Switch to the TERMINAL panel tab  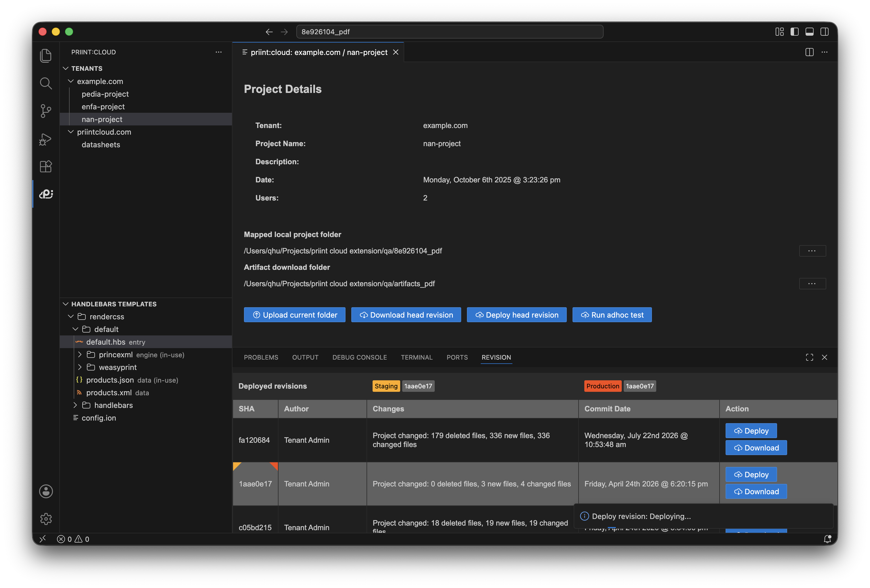(x=417, y=358)
